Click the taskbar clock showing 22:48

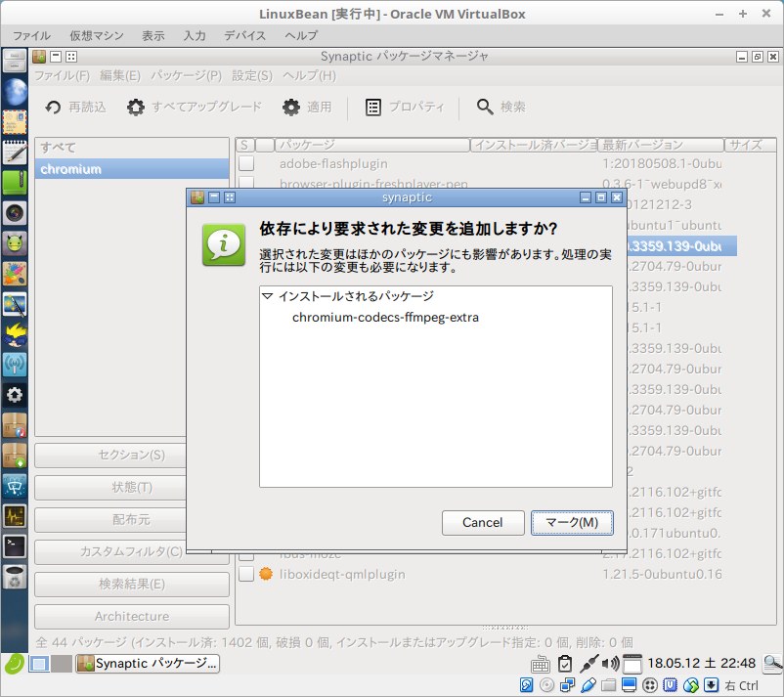click(x=701, y=664)
